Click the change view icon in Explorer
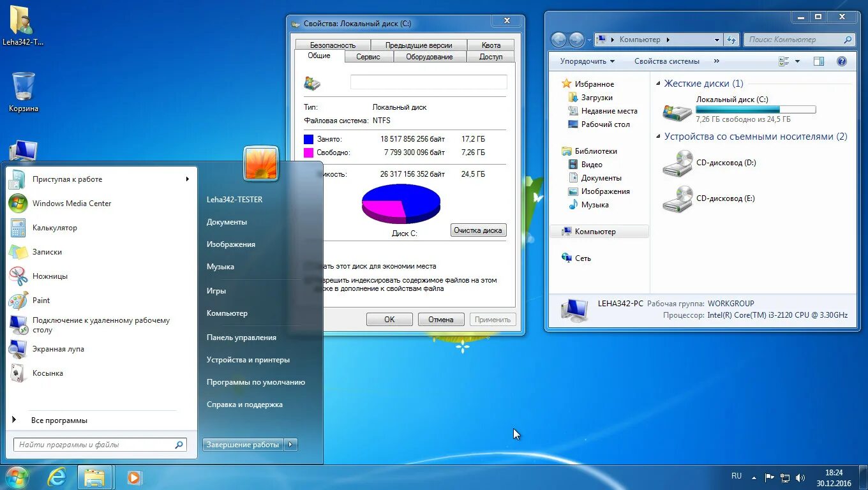This screenshot has height=490, width=868. pos(784,61)
